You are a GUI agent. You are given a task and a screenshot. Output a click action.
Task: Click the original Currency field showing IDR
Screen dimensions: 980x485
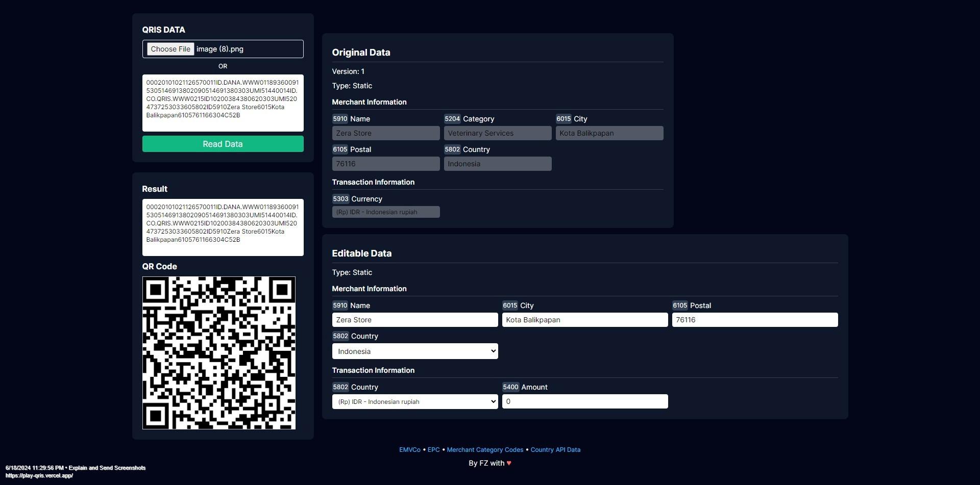tap(385, 212)
